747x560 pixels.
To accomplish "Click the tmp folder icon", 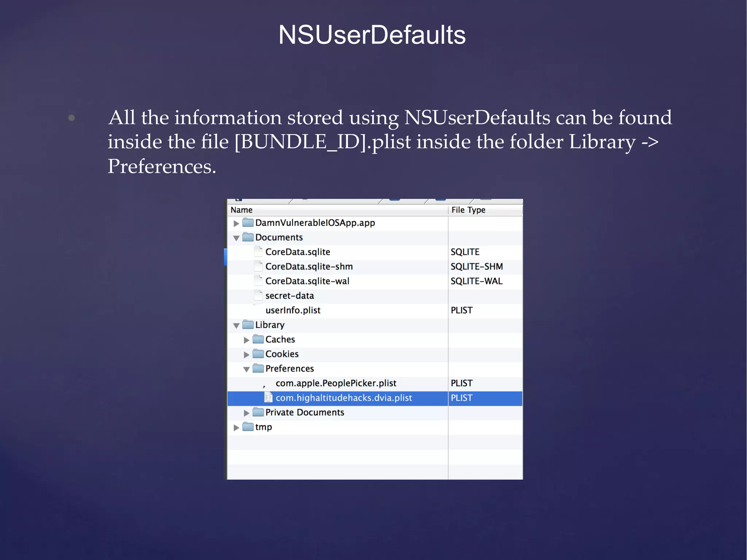I will pos(248,426).
